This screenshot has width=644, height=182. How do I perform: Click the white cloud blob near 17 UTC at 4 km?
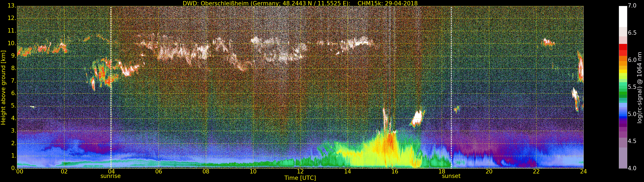tap(417, 119)
